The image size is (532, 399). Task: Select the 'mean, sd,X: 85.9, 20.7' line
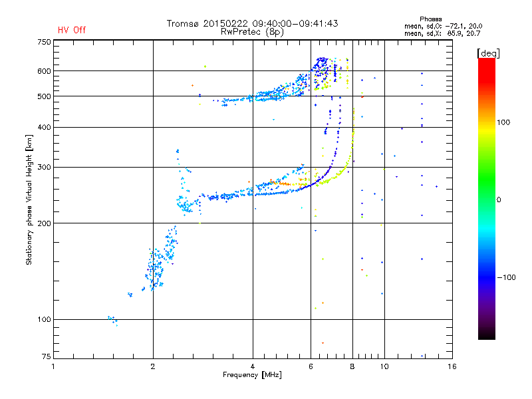click(442, 33)
